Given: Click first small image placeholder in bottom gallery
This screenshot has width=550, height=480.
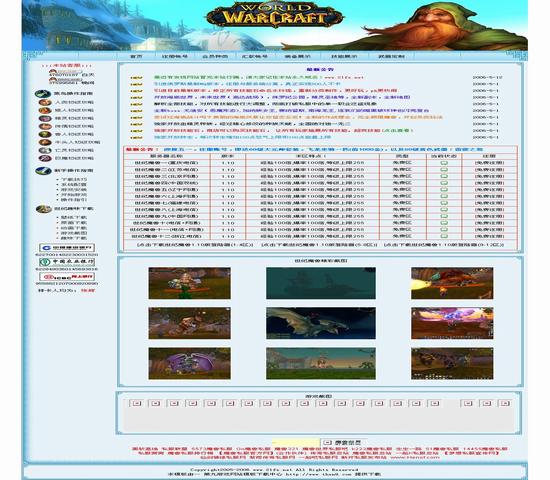Looking at the screenshot, I should [136, 404].
